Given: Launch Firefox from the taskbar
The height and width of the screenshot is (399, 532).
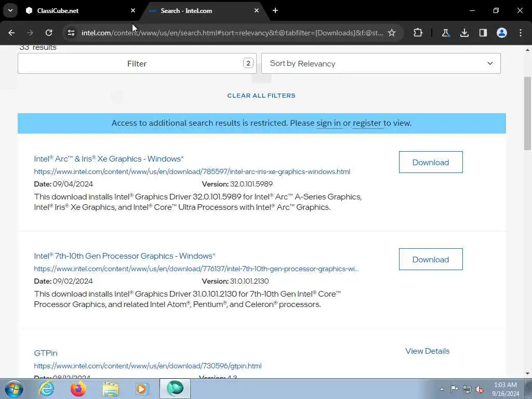Looking at the screenshot, I should 78,389.
